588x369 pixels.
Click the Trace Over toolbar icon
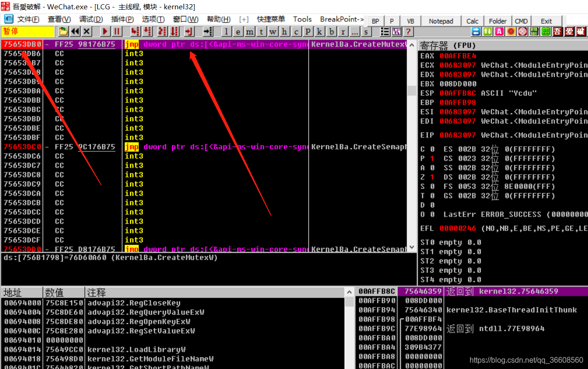point(174,32)
